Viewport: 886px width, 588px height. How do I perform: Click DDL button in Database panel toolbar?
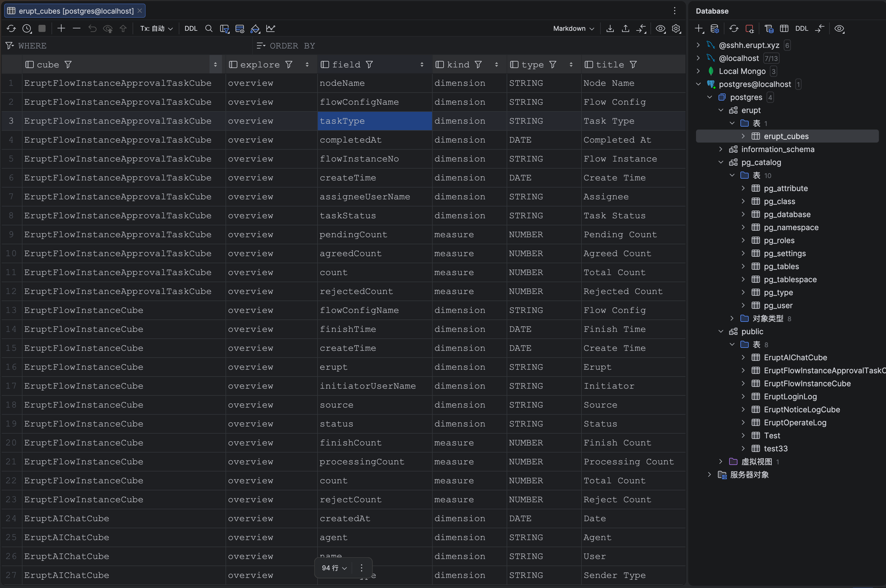pos(802,28)
